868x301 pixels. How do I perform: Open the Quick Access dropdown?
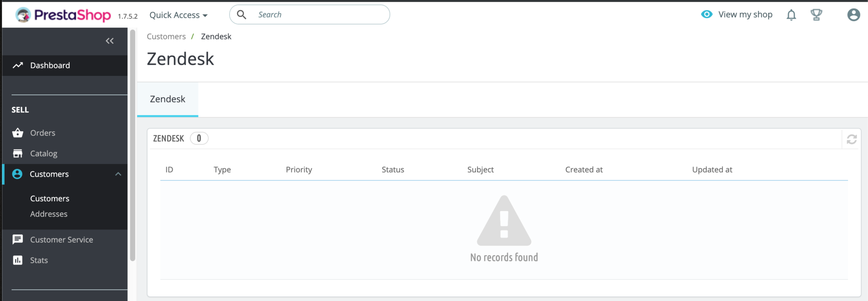[x=178, y=15]
